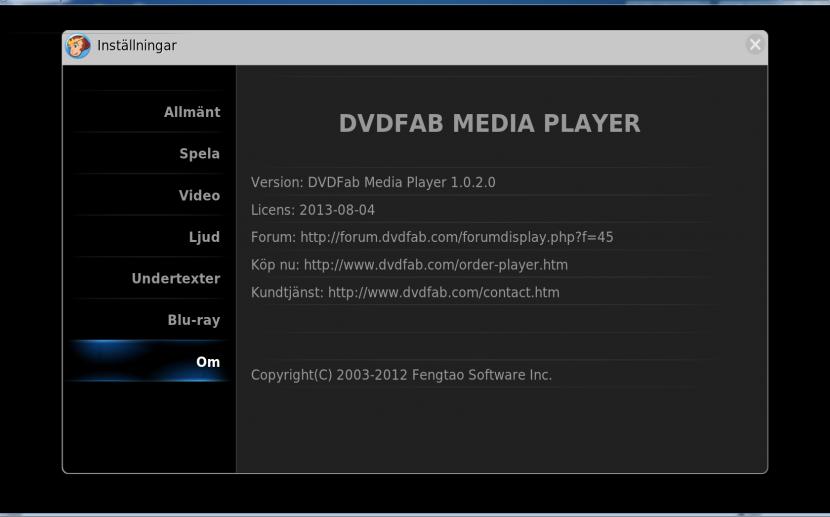The height and width of the screenshot is (517, 830).
Task: Click the Inställningar window title
Action: pyautogui.click(x=137, y=46)
